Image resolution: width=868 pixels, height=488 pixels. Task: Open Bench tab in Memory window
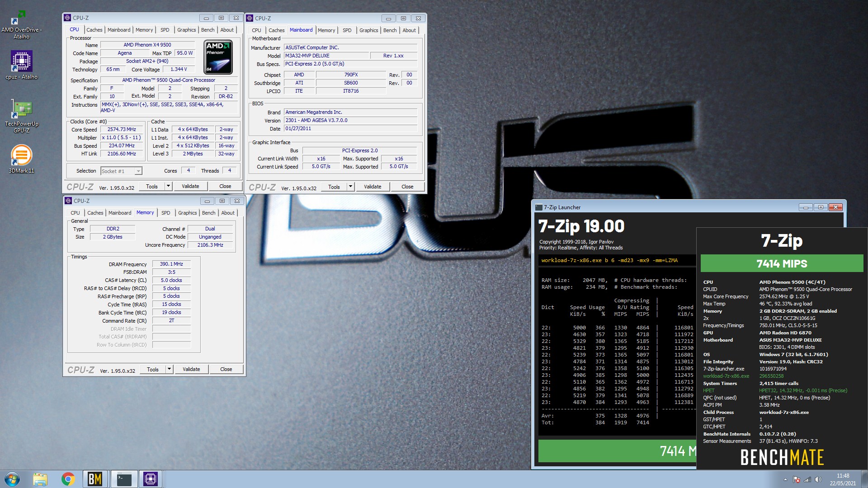[x=209, y=213]
